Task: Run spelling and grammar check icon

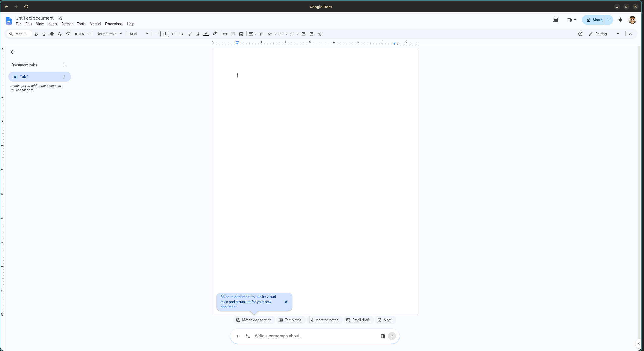Action: point(60,34)
